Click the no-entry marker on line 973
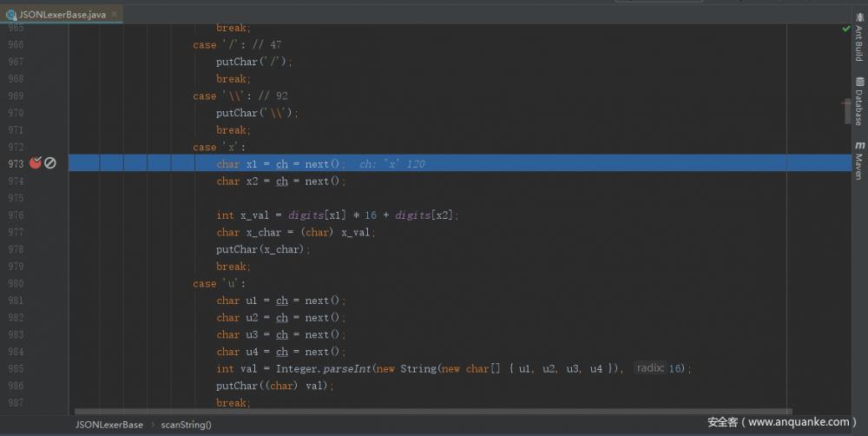This screenshot has width=868, height=436. (50, 163)
